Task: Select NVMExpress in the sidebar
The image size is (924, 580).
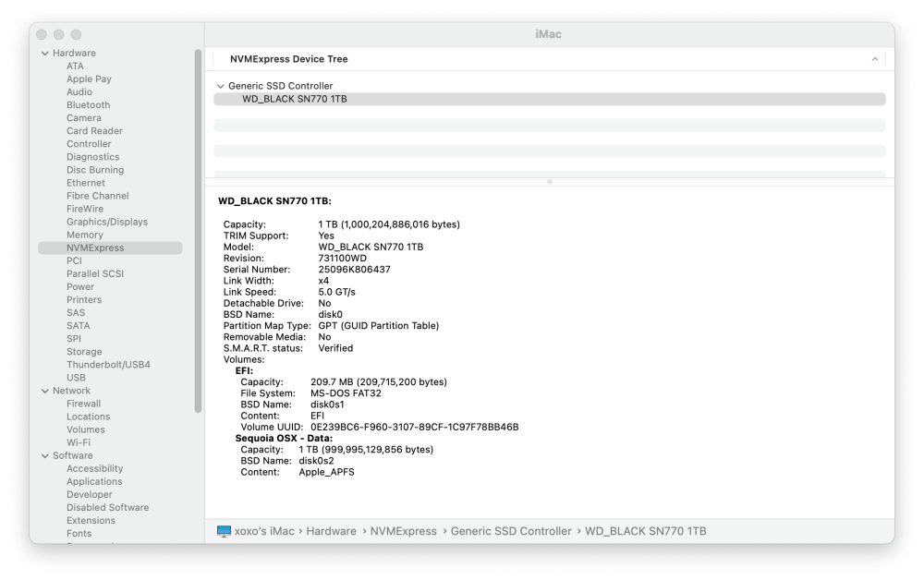Action: (110, 248)
